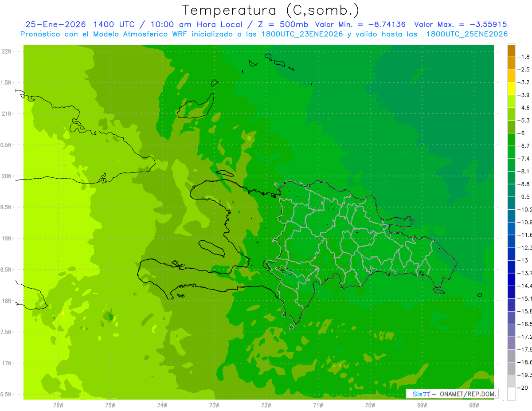Image resolution: width=532 pixels, height=411 pixels.
Task: Click the dark blue swatch between -13 and -13.7
Action: click(511, 267)
